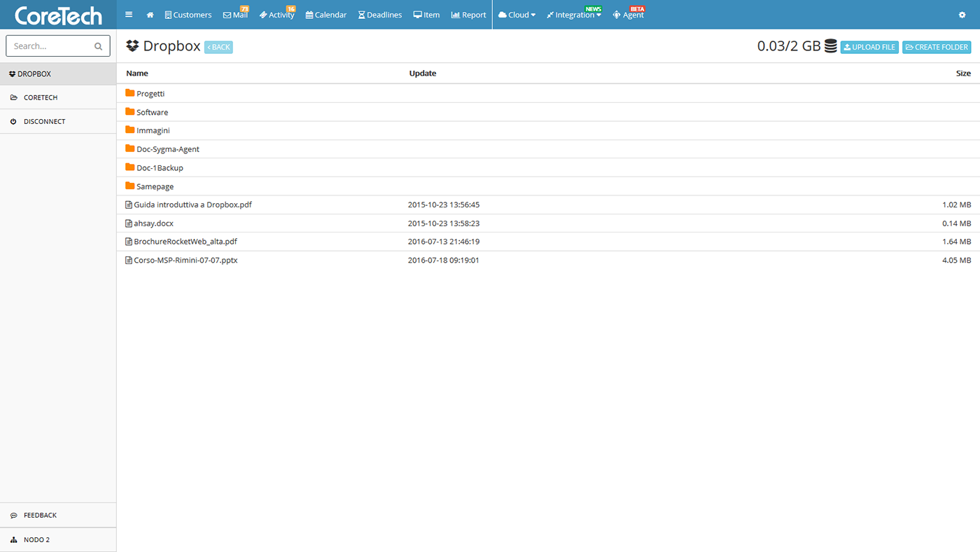Click the NEWS badge above Integration
This screenshot has width=980, height=552.
[593, 8]
